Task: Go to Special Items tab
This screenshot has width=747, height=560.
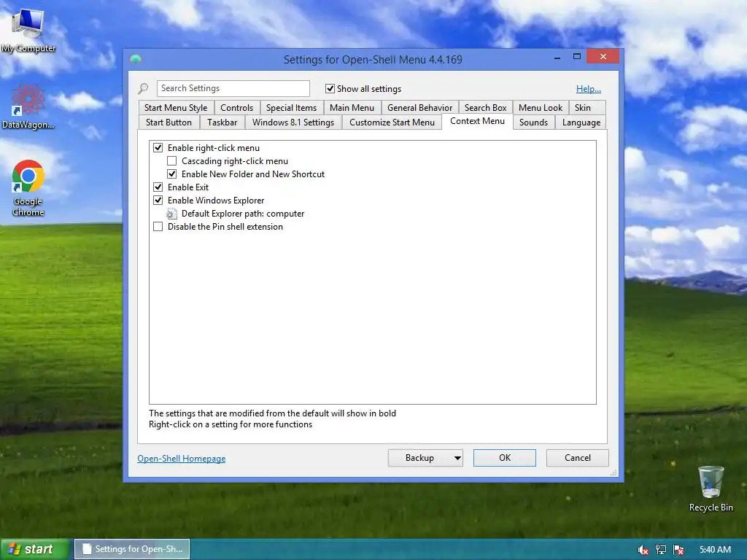Action: [291, 108]
